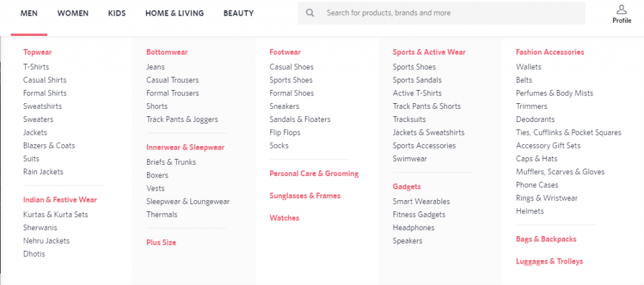This screenshot has height=285, width=644.
Task: Select Track Pants & Joggers link
Action: pyautogui.click(x=182, y=120)
